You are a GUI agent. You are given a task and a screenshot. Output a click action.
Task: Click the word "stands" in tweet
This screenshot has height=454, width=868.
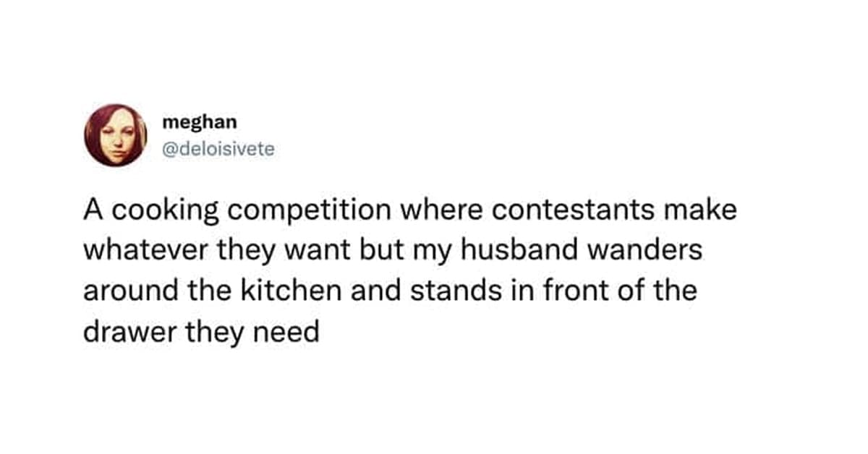443,291
